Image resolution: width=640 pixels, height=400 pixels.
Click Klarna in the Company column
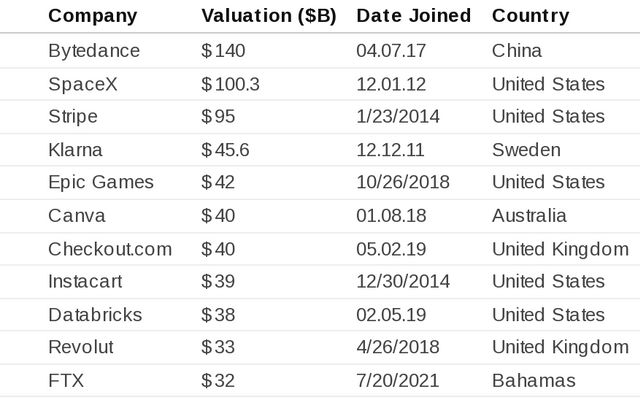pos(75,150)
